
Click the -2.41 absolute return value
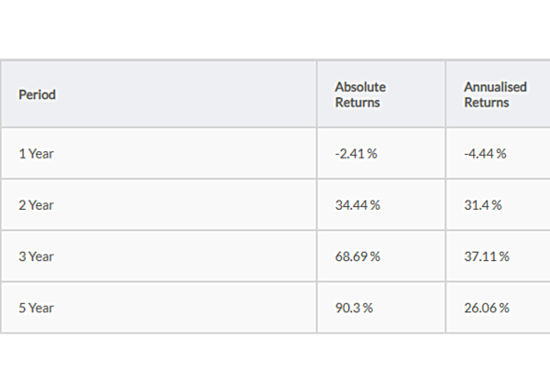[x=350, y=154]
